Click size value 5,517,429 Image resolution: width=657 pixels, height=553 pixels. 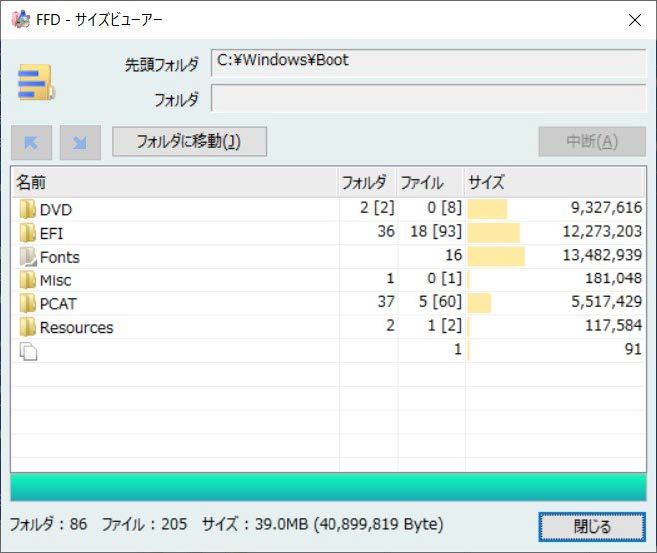pyautogui.click(x=606, y=302)
